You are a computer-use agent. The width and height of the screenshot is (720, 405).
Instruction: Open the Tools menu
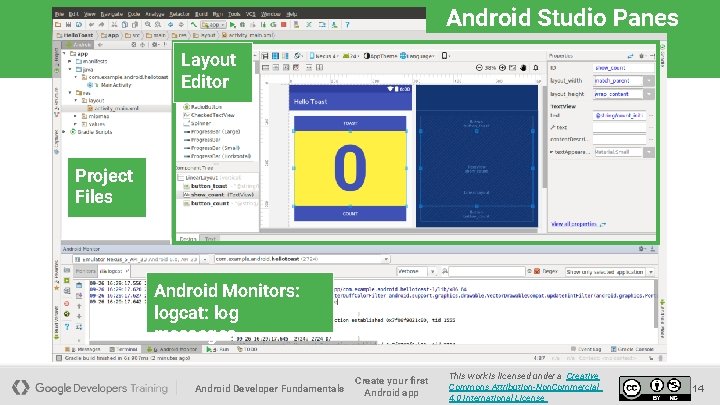click(x=234, y=14)
